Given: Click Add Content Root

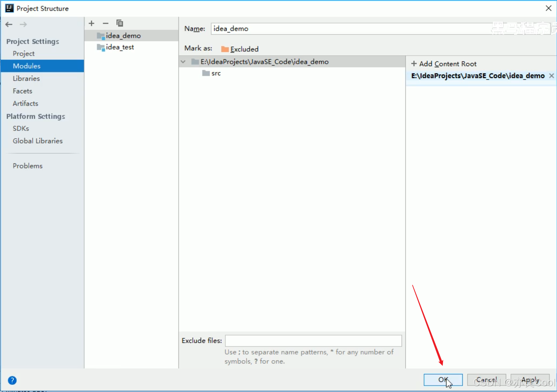Looking at the screenshot, I should pos(444,64).
